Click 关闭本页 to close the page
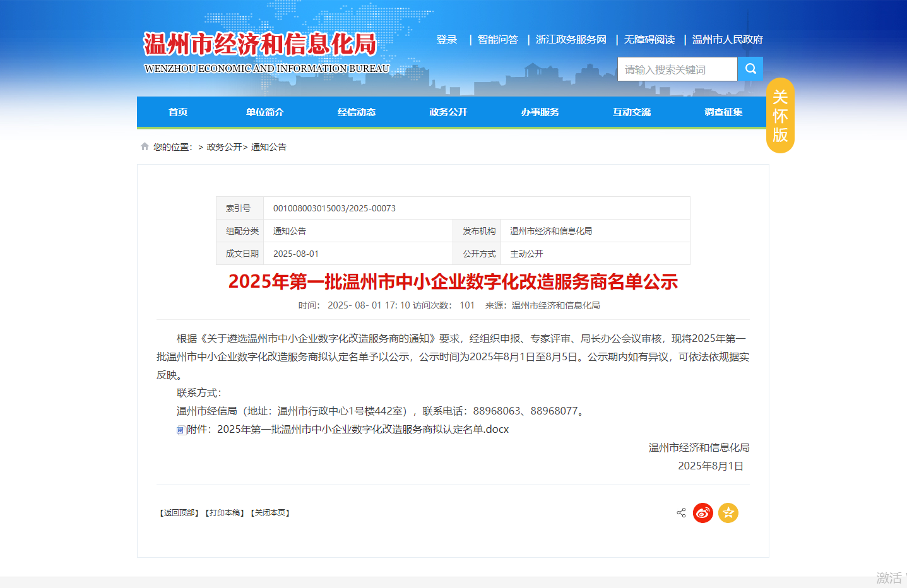The width and height of the screenshot is (907, 588). [x=270, y=513]
